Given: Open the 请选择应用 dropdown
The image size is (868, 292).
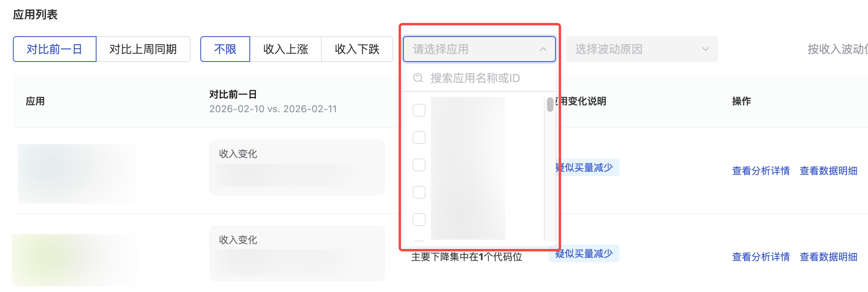Looking at the screenshot, I should (x=475, y=49).
